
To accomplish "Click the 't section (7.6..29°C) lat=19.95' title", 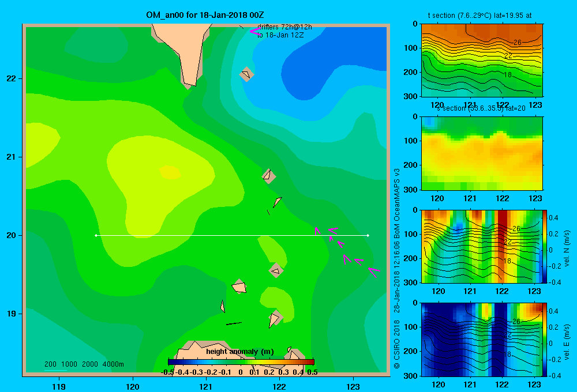I will click(479, 16).
